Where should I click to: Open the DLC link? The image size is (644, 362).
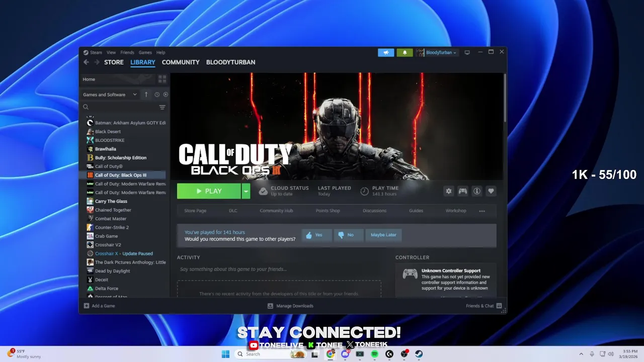pos(233,211)
